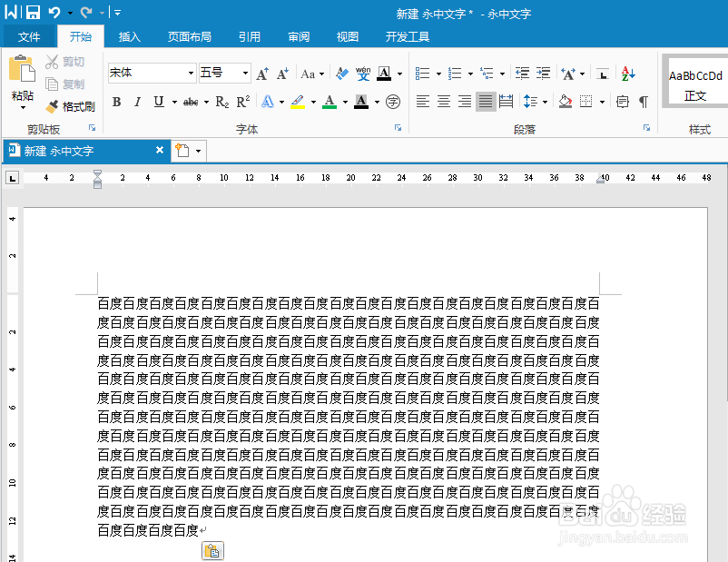
Task: Apply character shading black A
Action: [x=361, y=102]
